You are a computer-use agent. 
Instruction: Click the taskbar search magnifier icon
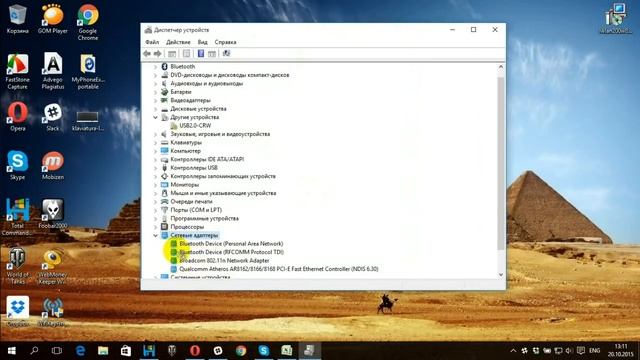[x=34, y=351]
